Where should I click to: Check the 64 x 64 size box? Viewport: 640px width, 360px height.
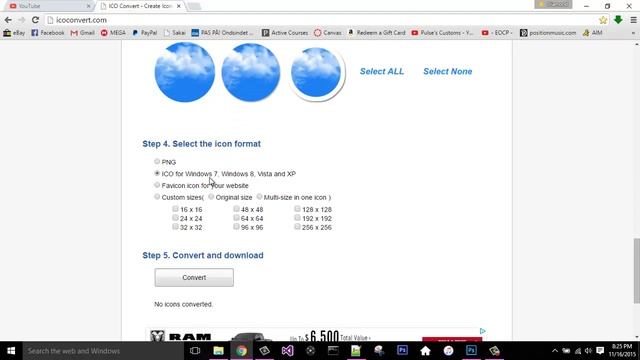[x=236, y=218]
